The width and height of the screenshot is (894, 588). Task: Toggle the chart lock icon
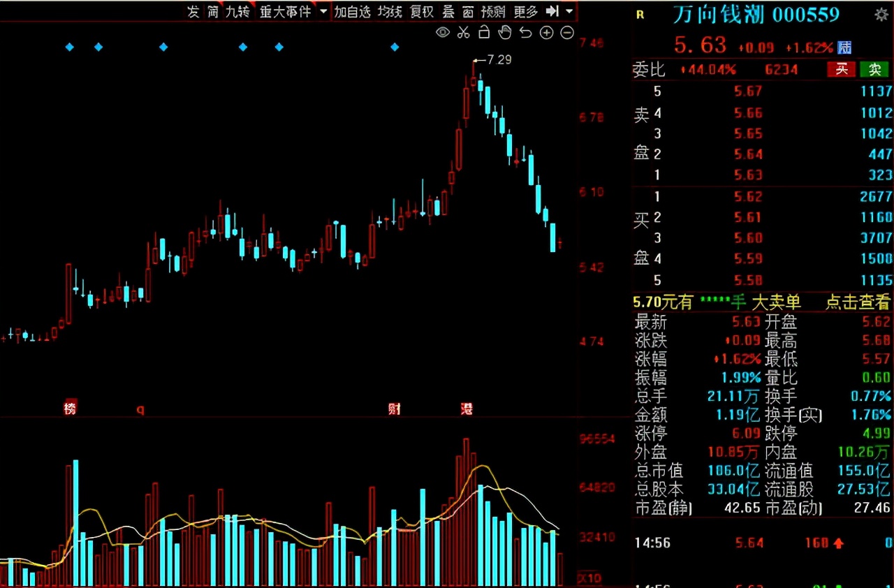tap(484, 32)
